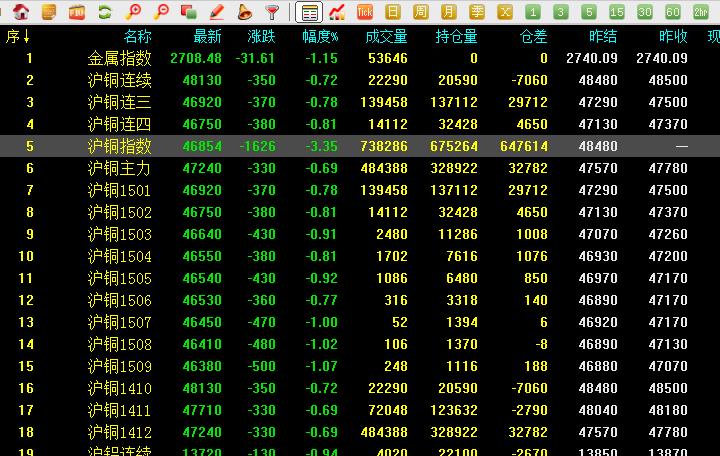Select the 15-minute period button
The image size is (720, 456).
coord(617,12)
